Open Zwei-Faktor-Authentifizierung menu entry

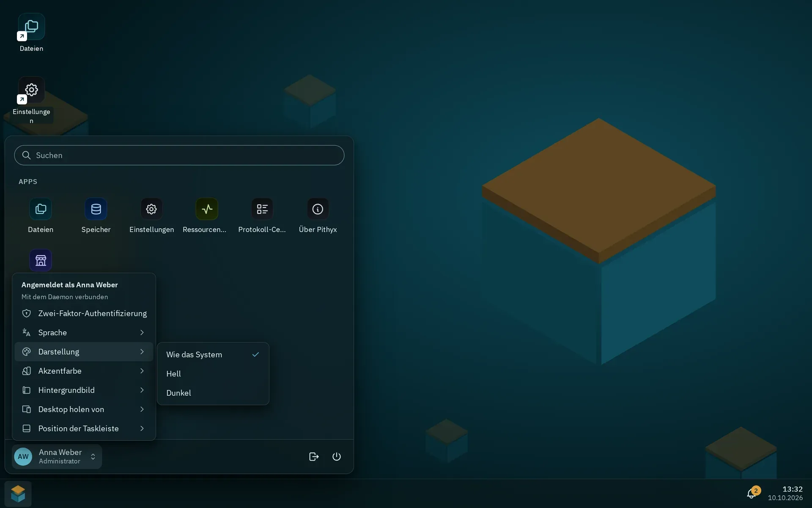click(84, 313)
